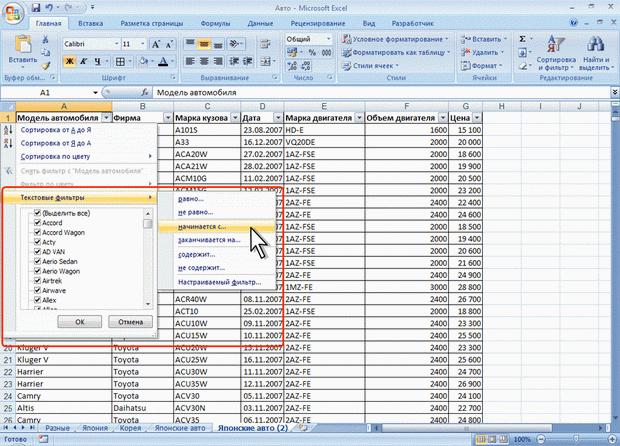The height and width of the screenshot is (446, 620).
Task: Select cell containing ACV30N
Action: [x=207, y=408]
